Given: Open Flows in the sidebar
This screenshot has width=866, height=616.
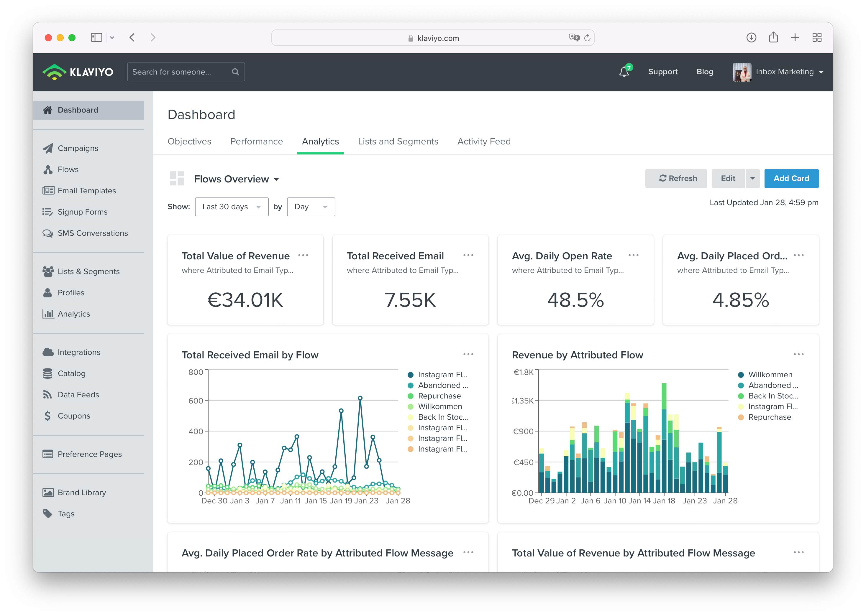Looking at the screenshot, I should [x=68, y=169].
